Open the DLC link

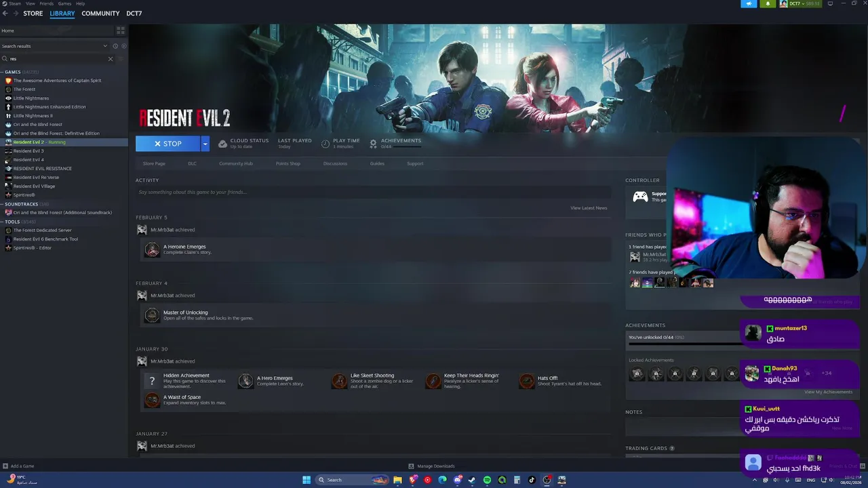click(192, 163)
